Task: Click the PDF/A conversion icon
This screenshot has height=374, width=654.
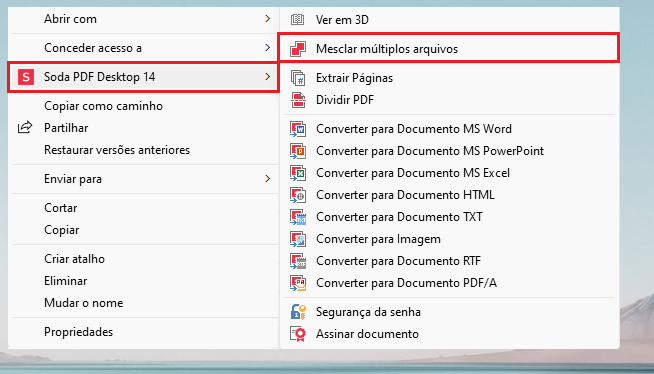Action: pyautogui.click(x=298, y=283)
